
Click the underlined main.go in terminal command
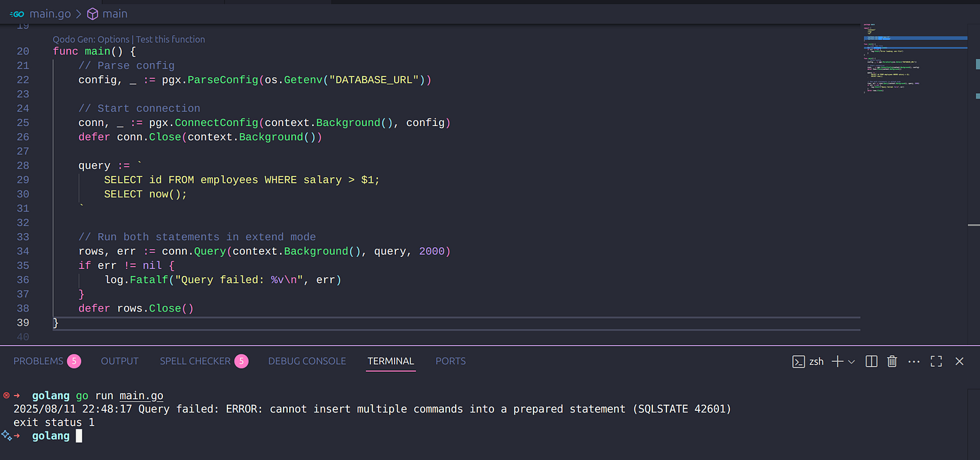click(x=141, y=396)
